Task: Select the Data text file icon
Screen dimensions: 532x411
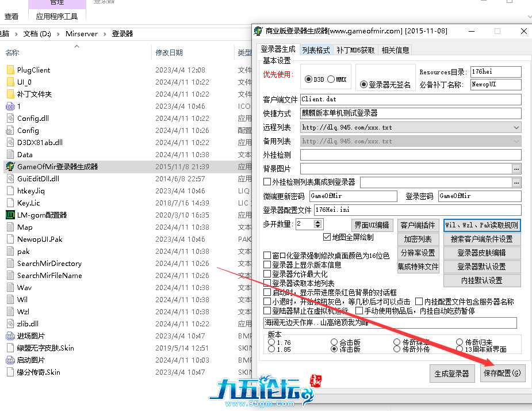Action: click(x=10, y=154)
